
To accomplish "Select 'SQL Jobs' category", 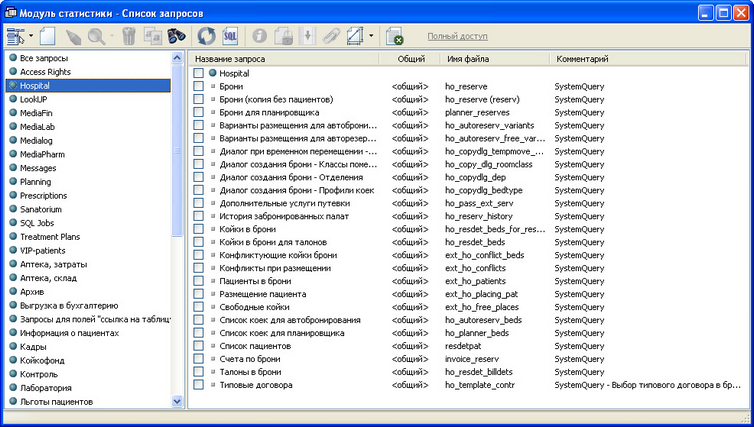I will pos(37,223).
